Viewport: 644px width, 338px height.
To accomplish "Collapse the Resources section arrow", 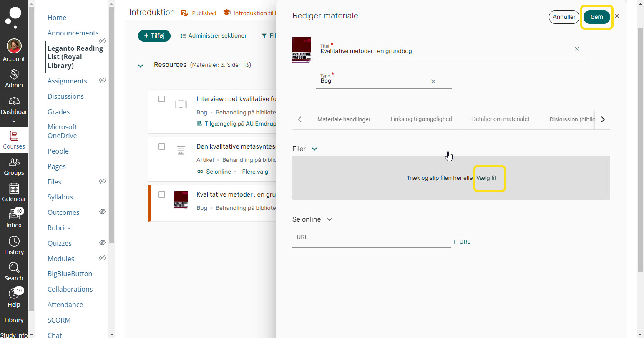I will coord(141,66).
